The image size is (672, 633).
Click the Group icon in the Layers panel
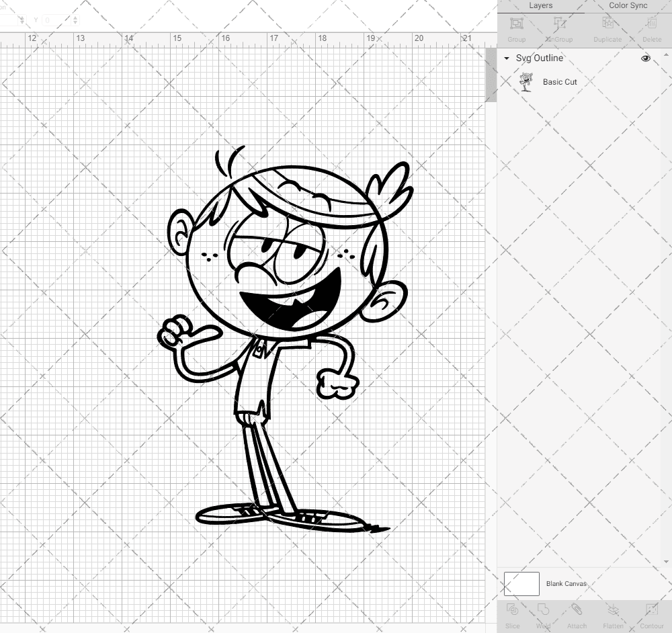pyautogui.click(x=516, y=27)
